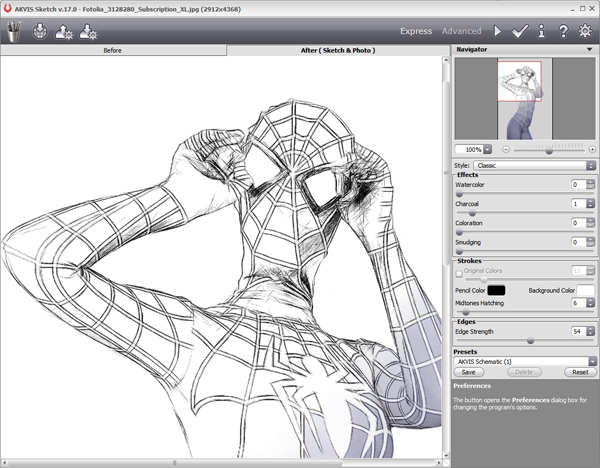This screenshot has height=468, width=600.
Task: Click the Original Colors value field
Action: tap(579, 271)
